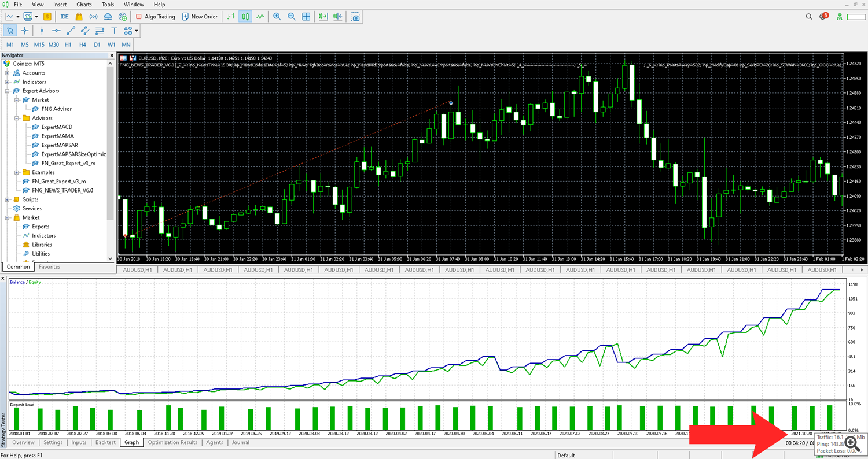The height and width of the screenshot is (459, 868).
Task: Open the chart type dropdown arrow
Action: 19,17
